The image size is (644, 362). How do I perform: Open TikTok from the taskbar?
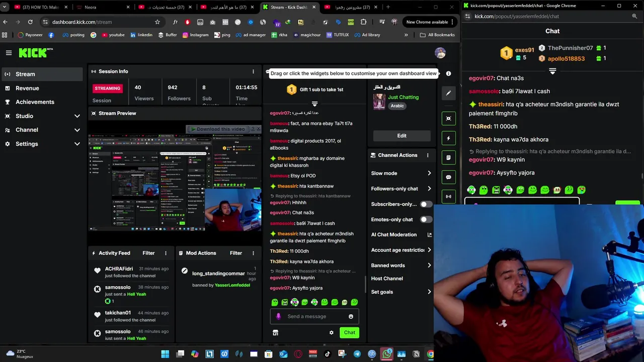[327, 354]
